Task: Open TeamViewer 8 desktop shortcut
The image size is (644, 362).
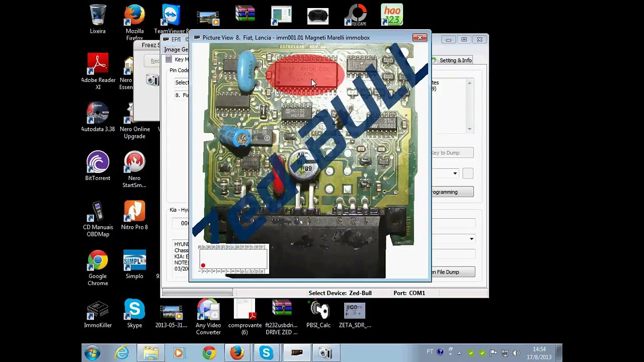Action: click(171, 19)
